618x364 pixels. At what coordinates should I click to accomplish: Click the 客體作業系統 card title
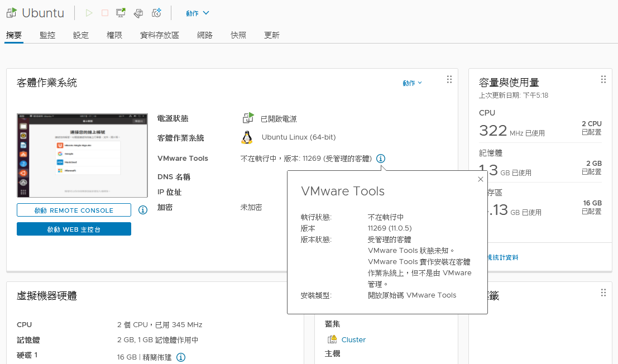(47, 83)
